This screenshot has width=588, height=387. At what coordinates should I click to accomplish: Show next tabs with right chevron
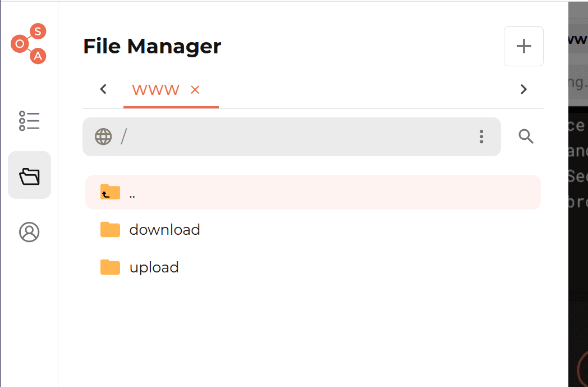click(x=523, y=89)
